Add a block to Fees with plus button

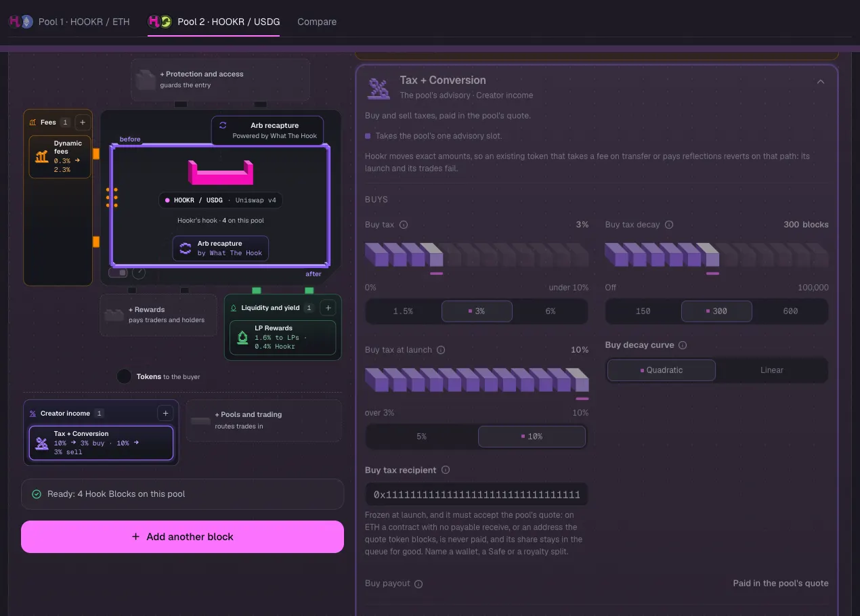coord(82,123)
